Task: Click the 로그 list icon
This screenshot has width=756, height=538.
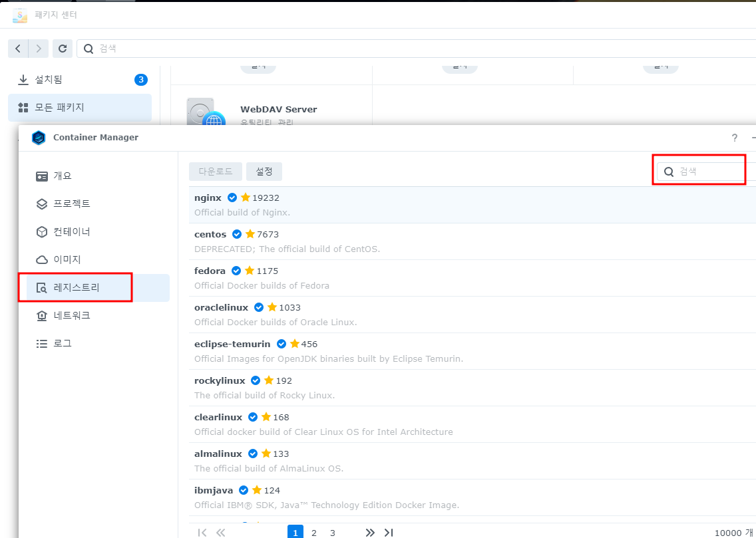Action: coord(42,344)
